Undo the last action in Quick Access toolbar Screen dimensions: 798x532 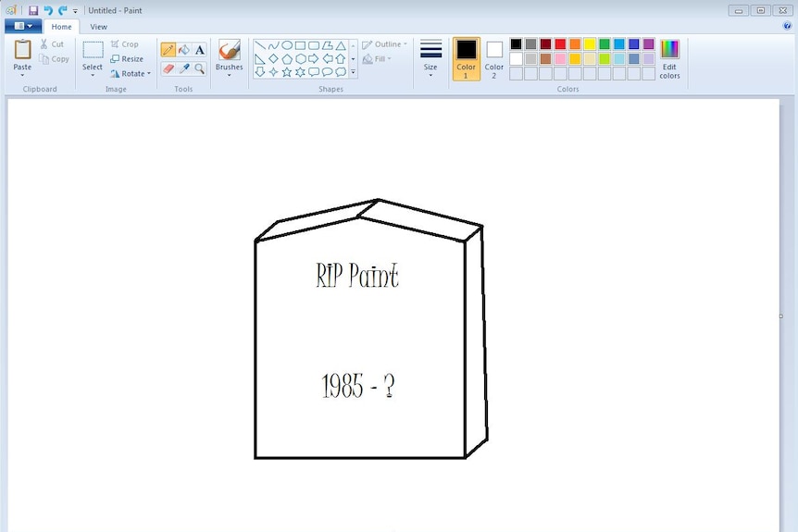[48, 10]
